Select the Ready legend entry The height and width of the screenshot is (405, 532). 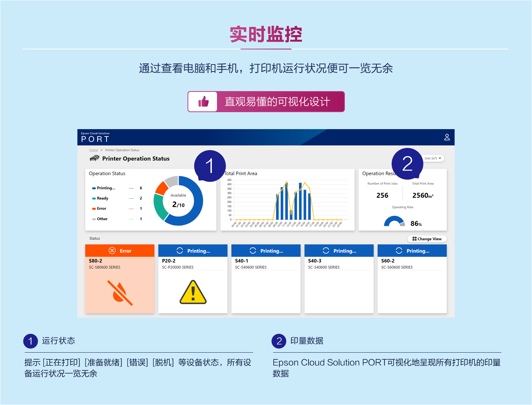click(117, 198)
